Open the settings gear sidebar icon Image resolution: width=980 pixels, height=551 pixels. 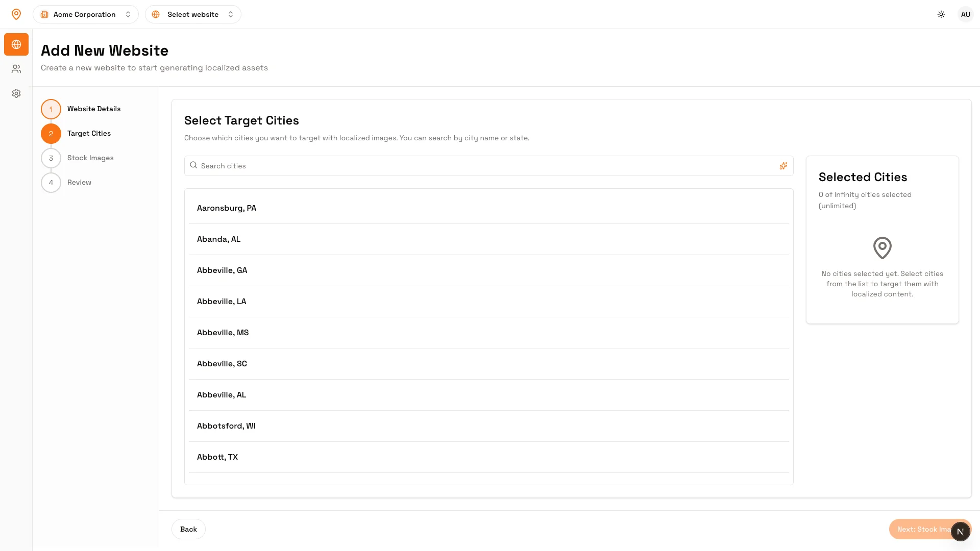16,93
